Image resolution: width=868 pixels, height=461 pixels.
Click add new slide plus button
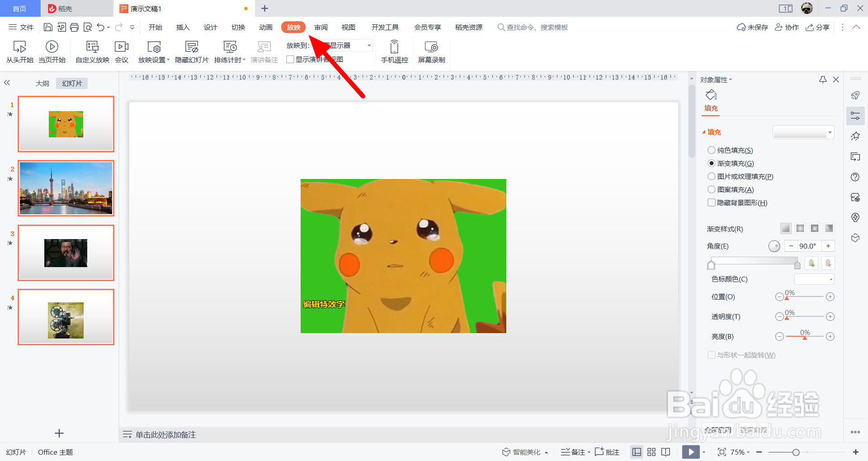tap(59, 433)
